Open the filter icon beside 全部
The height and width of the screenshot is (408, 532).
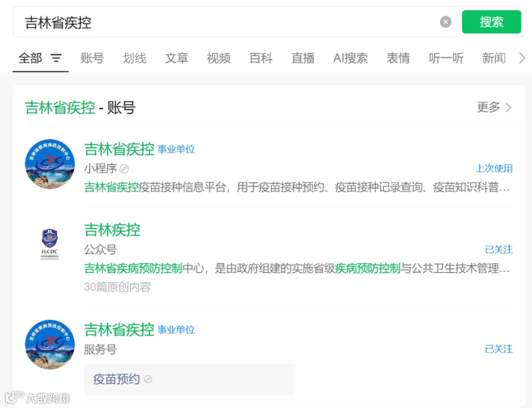56,58
